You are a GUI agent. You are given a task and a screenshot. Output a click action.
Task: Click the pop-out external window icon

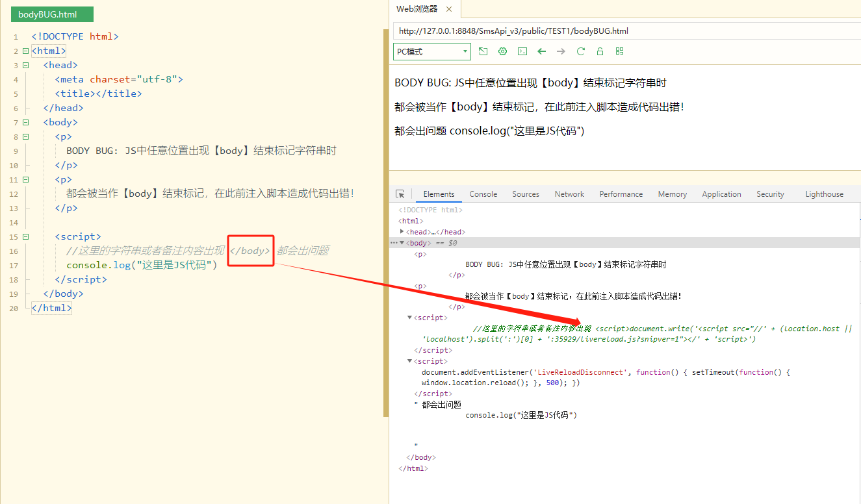(x=483, y=51)
